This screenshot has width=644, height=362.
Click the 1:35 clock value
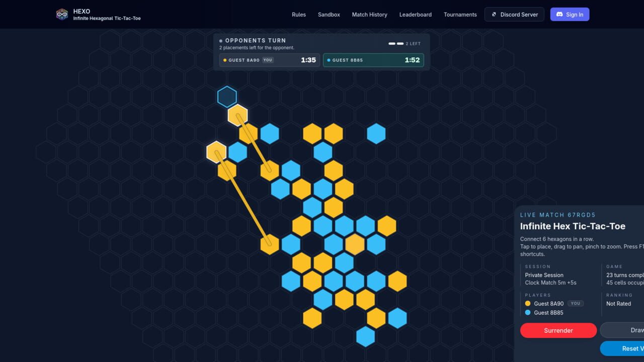click(308, 60)
